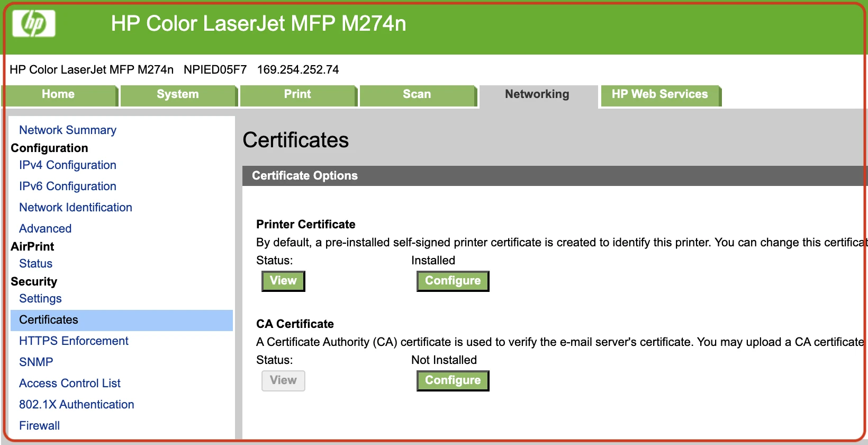Click the HP logo icon
The height and width of the screenshot is (445, 868).
coord(34,23)
